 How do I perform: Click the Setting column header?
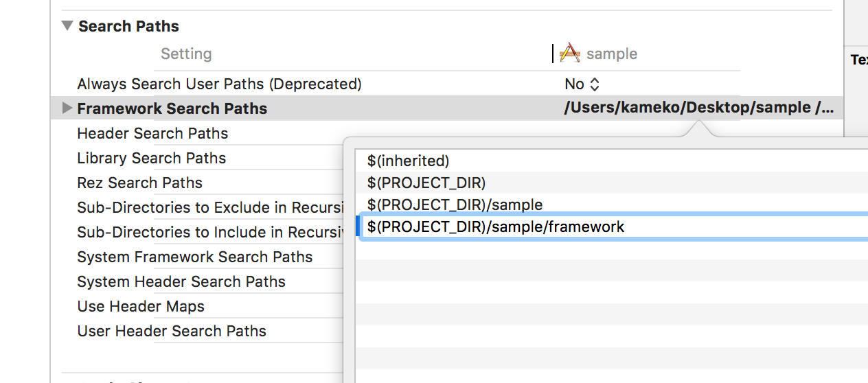coord(186,54)
